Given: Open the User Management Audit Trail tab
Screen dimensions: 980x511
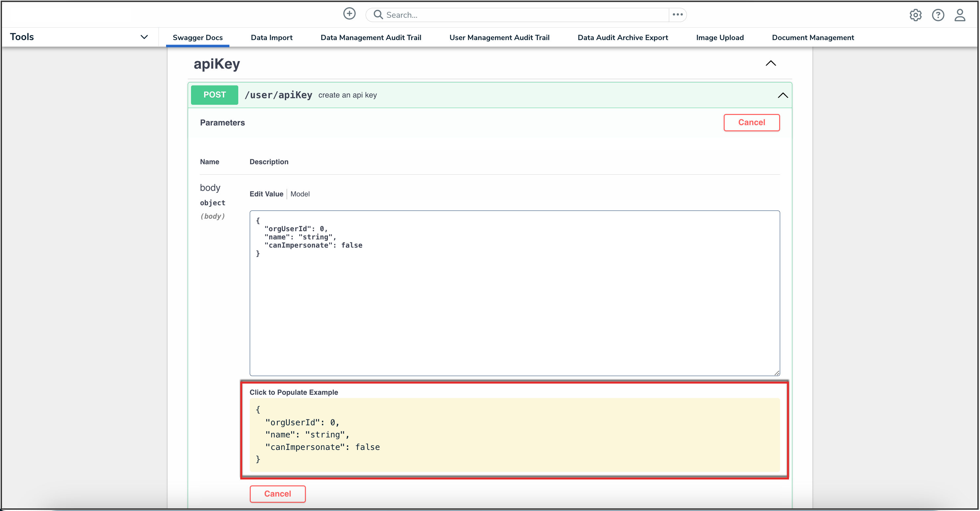Looking at the screenshot, I should [499, 38].
